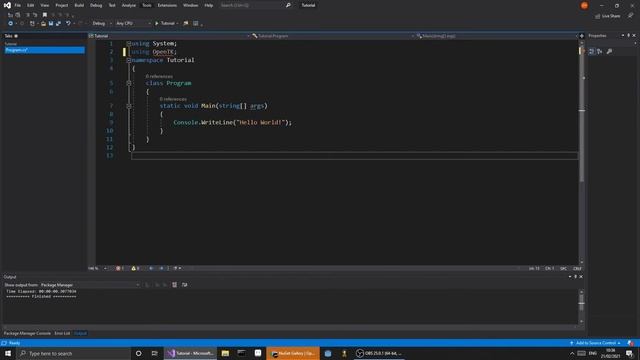Open the Analyze menu
This screenshot has height=360, width=640.
[x=129, y=5]
